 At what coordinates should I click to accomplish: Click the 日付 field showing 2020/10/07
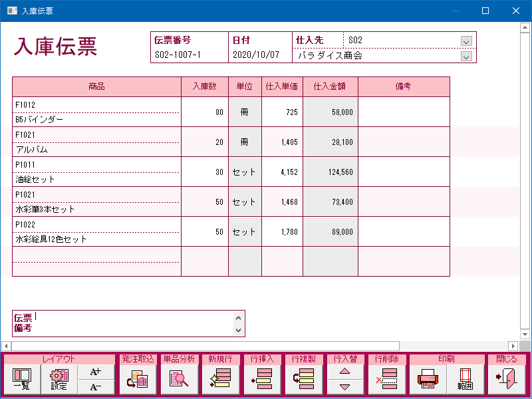[x=259, y=56]
